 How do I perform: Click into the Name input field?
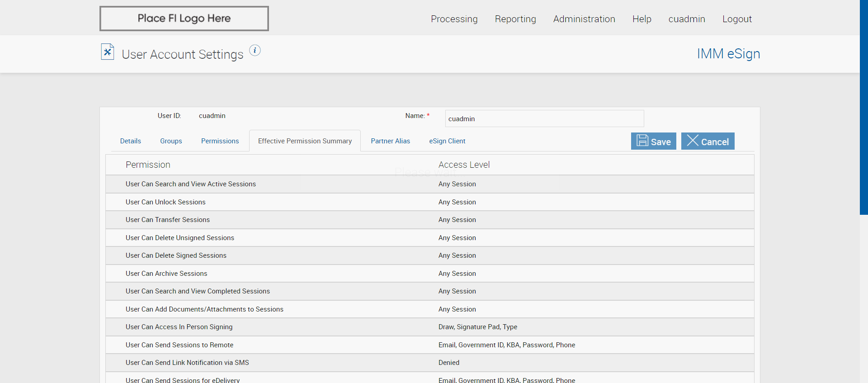pyautogui.click(x=544, y=118)
